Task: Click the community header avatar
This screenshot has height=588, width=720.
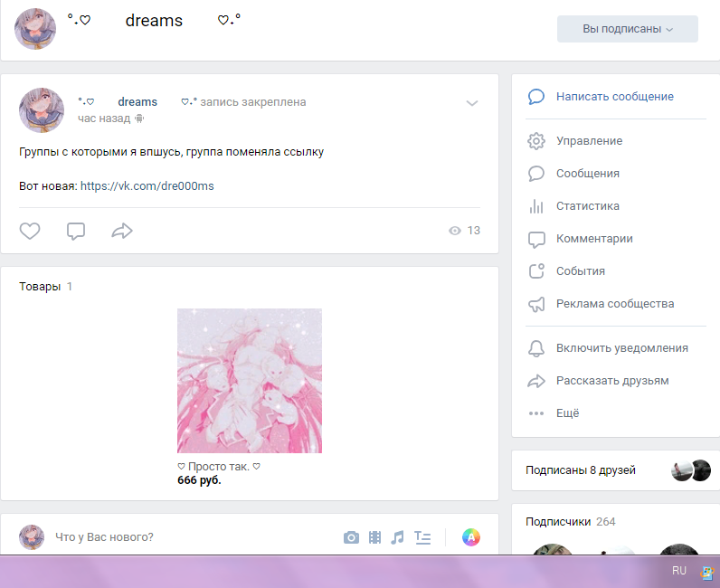Action: (35, 29)
